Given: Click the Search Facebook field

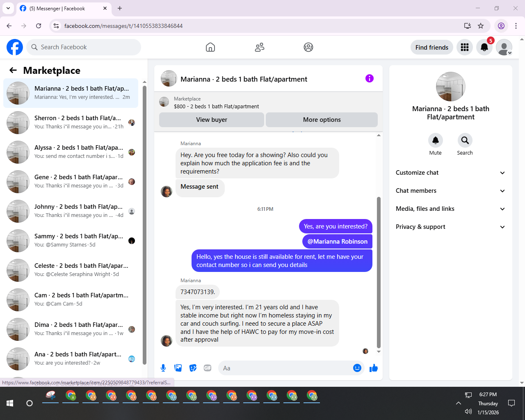Looking at the screenshot, I should point(84,47).
